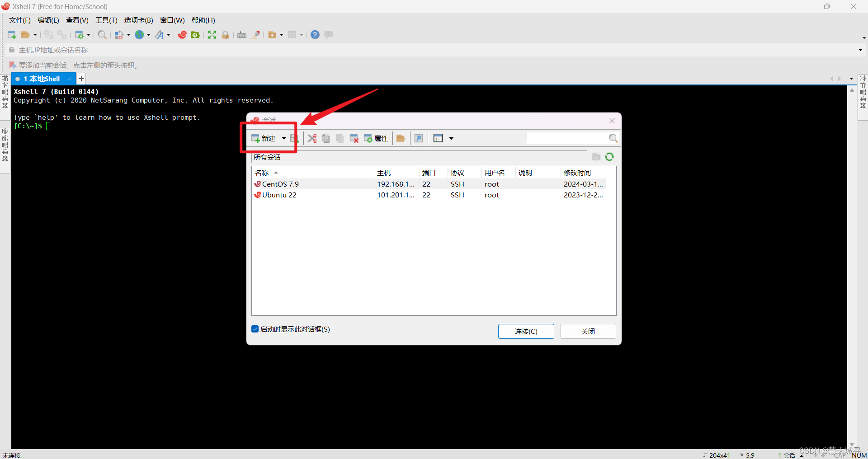Viewport: 868px width, 459px height.
Task: Click the keyboard mapping icon in toolbar
Action: 242,35
